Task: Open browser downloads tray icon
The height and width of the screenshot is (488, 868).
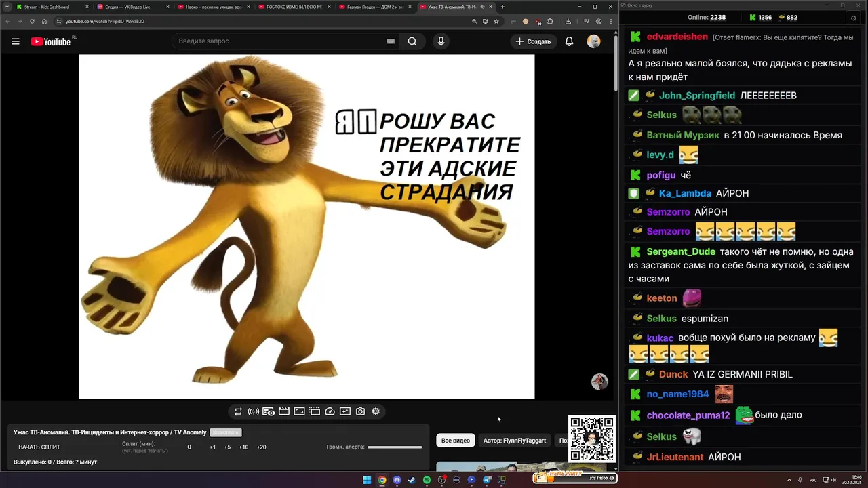Action: [x=568, y=21]
